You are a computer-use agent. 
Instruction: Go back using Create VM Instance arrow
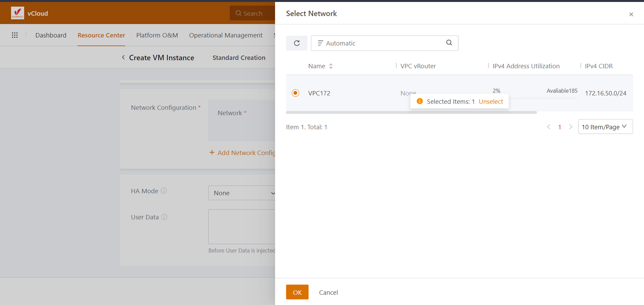pos(123,58)
